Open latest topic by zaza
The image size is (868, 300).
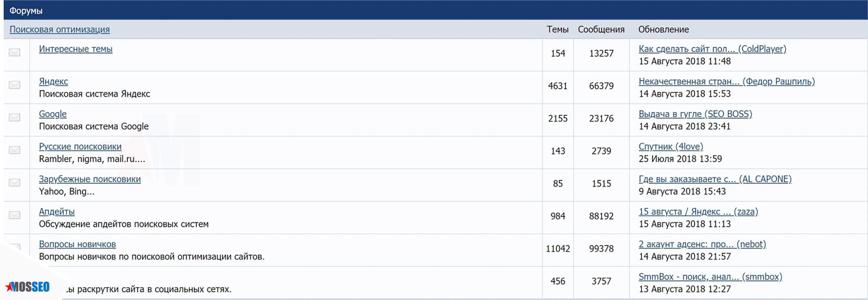point(698,212)
